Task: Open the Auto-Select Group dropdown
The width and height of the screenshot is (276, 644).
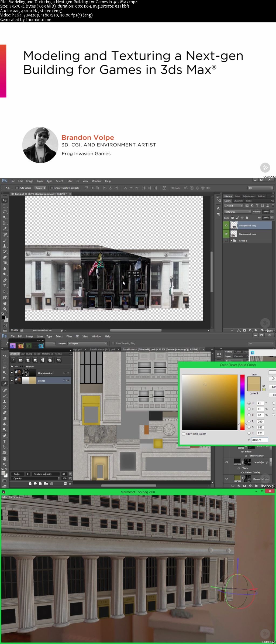Action: pyautogui.click(x=40, y=188)
